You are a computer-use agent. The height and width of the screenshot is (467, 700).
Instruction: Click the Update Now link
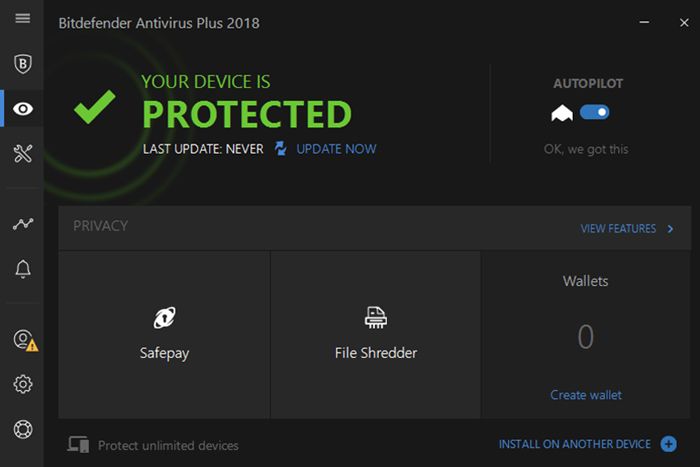pyautogui.click(x=336, y=149)
